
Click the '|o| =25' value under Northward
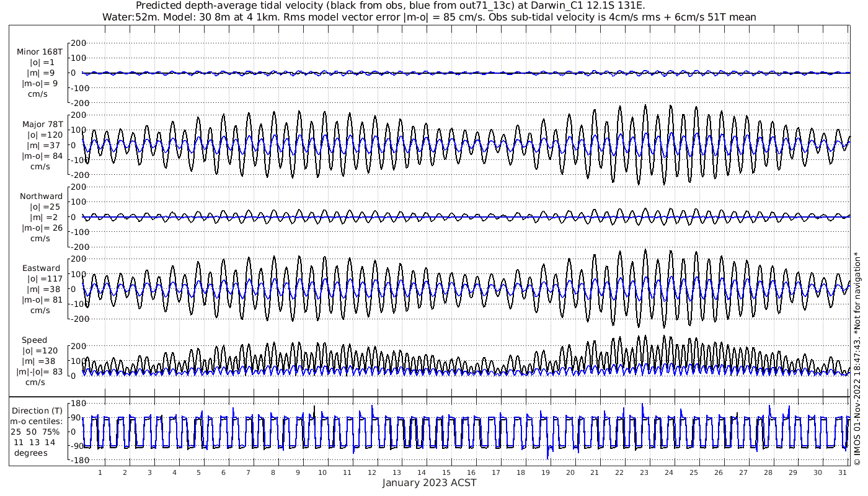(x=42, y=207)
